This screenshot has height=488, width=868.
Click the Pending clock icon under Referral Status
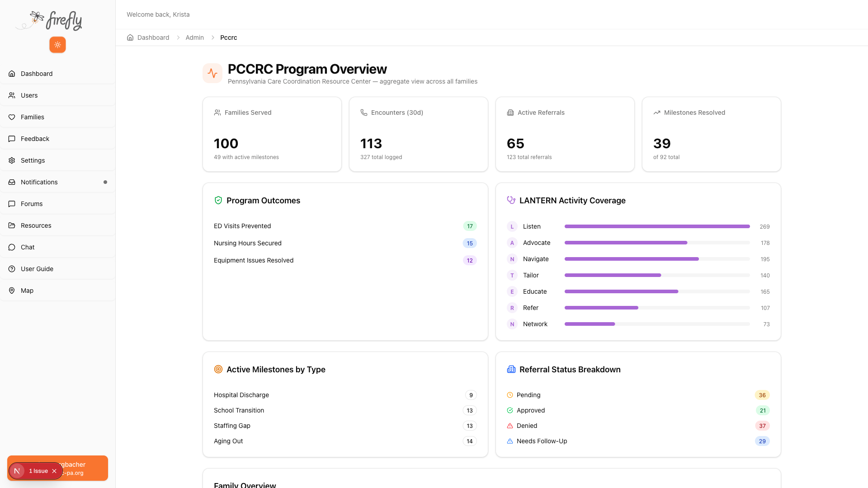coord(510,394)
